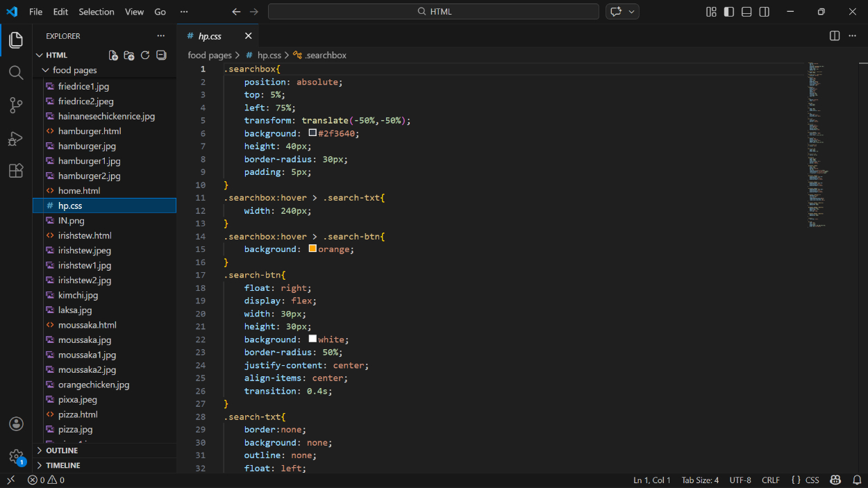Screen dimensions: 868x488
Task: Click the New File icon in Explorer
Action: [x=113, y=56]
